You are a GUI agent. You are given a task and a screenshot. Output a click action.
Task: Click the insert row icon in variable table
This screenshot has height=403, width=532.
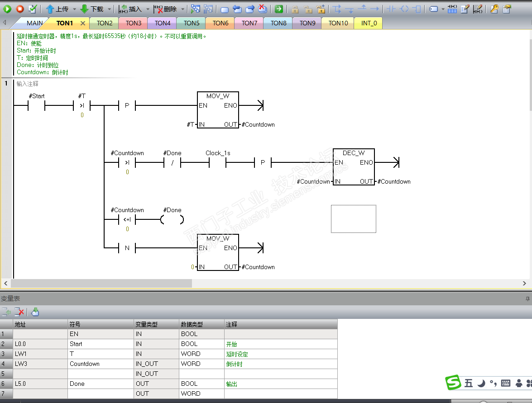[6, 312]
